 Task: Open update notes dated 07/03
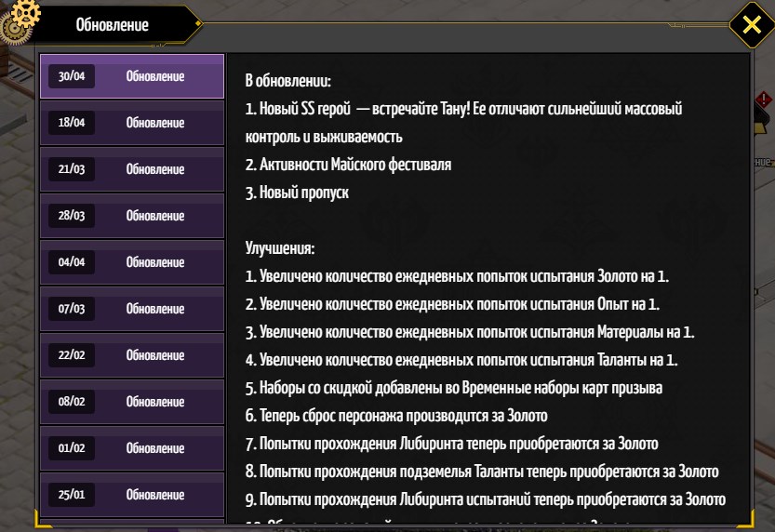tap(131, 309)
